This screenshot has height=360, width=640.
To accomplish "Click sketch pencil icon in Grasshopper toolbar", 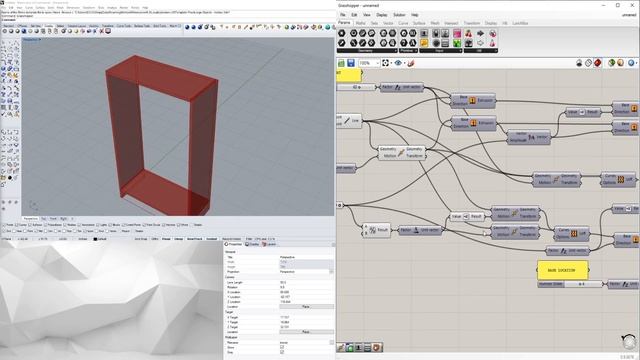I will (x=411, y=63).
